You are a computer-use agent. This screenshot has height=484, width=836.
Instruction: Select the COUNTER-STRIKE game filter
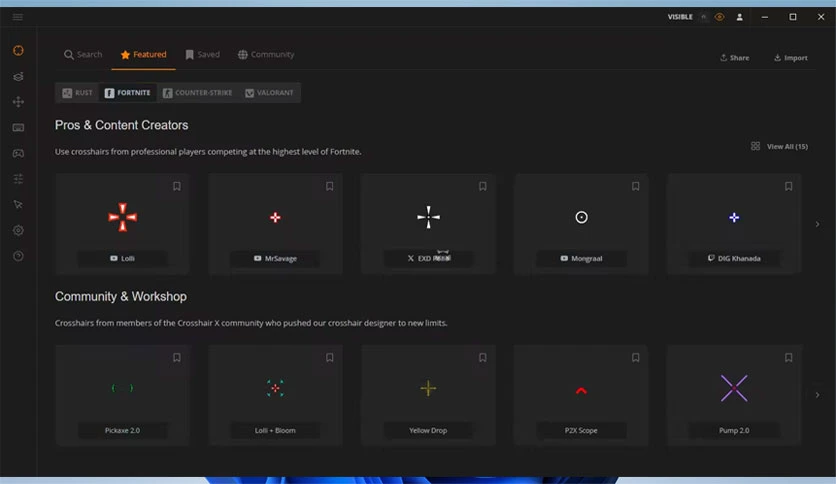click(x=198, y=93)
